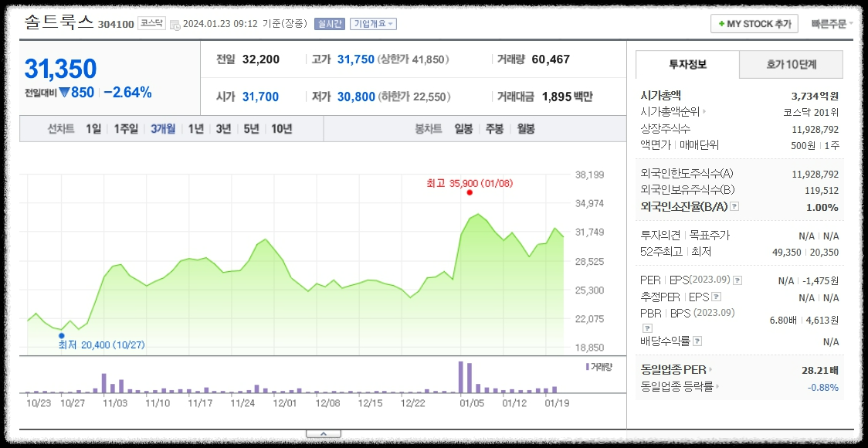
Task: Click the 상장주식수 11,928,792 value
Action: tap(815, 129)
